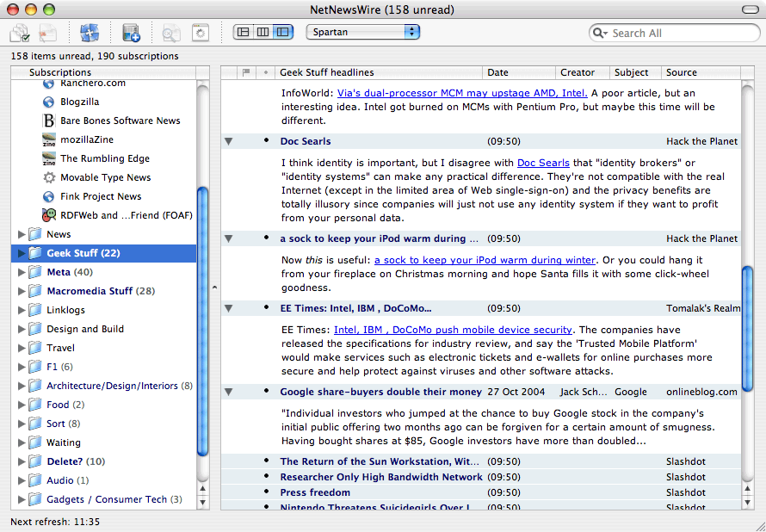The height and width of the screenshot is (532, 766).
Task: Click the Search All input field
Action: (x=680, y=33)
